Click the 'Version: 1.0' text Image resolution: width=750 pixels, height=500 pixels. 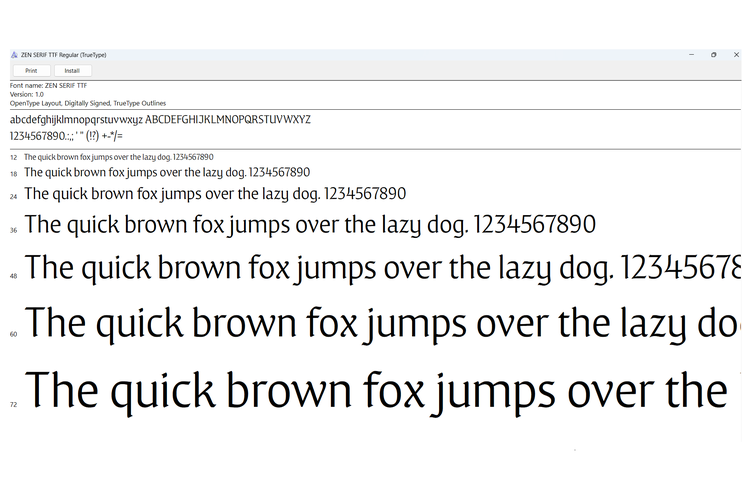[x=26, y=94]
